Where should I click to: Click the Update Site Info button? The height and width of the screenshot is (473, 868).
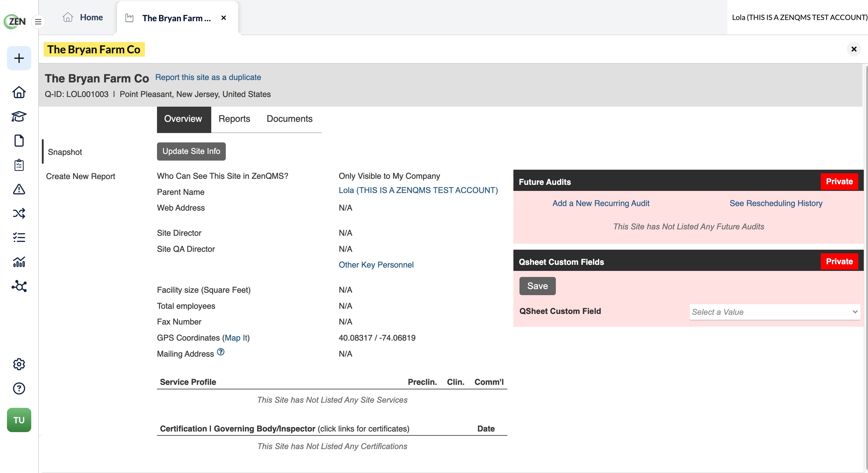pos(192,151)
